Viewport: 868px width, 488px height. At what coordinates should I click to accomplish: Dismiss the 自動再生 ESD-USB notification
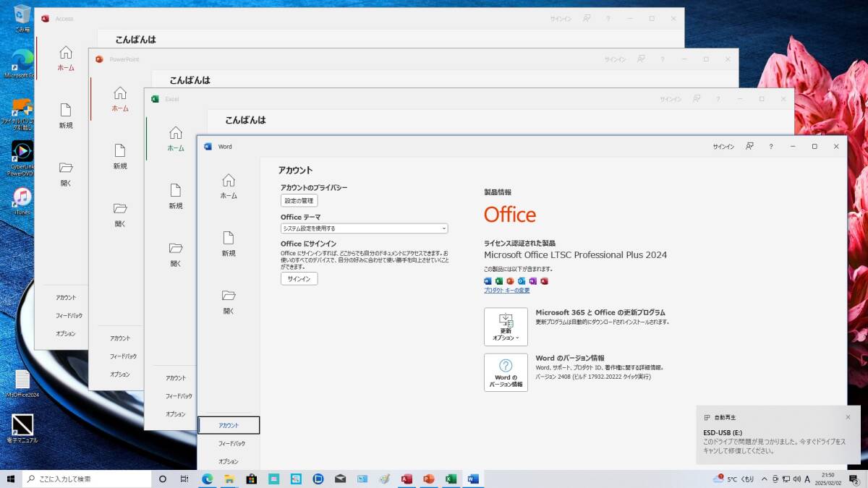tap(847, 417)
